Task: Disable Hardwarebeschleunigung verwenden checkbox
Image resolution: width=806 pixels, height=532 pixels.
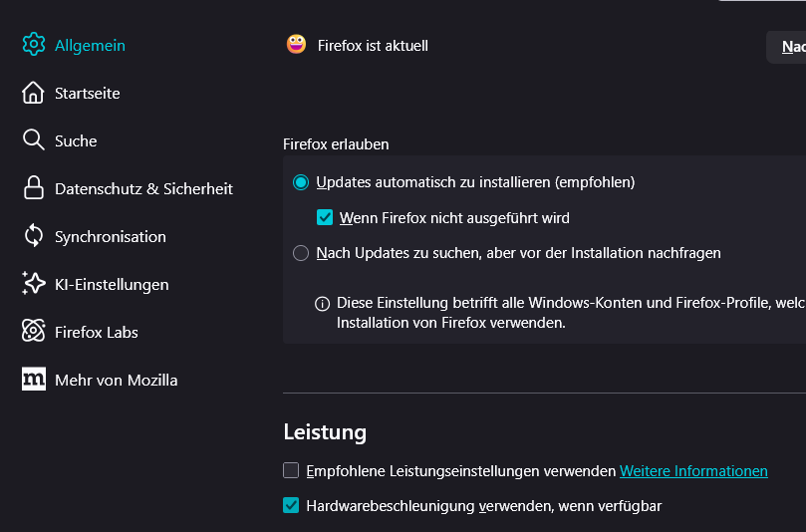Action: click(291, 506)
